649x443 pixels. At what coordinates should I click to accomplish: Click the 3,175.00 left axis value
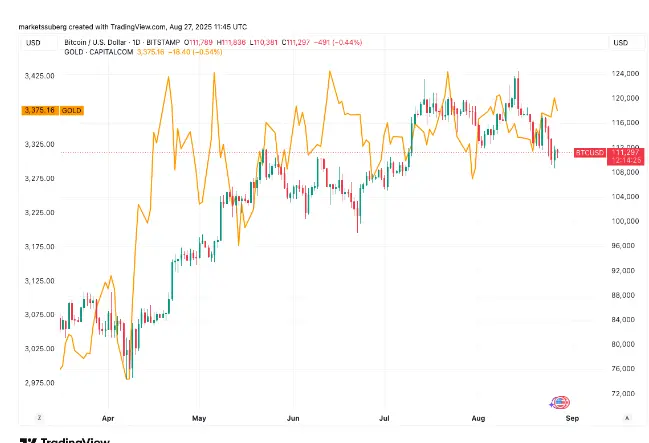click(40, 246)
